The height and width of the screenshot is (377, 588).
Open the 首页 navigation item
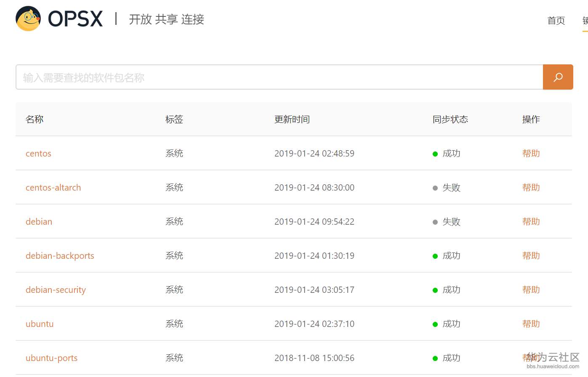(x=556, y=21)
